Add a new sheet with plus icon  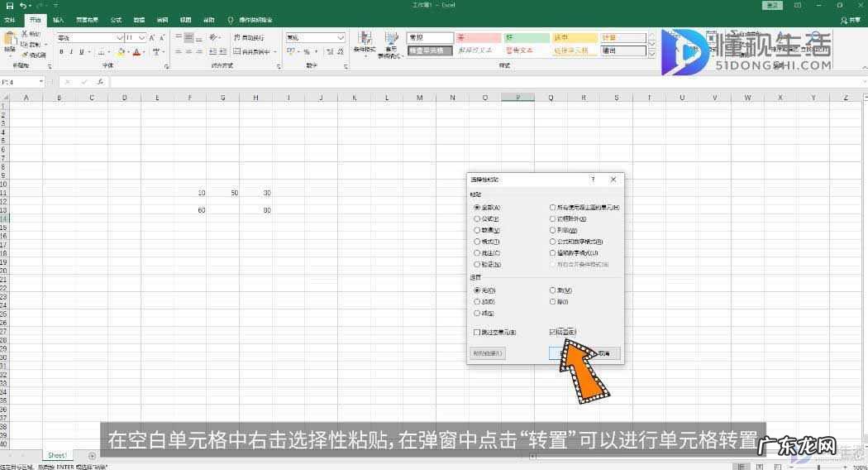click(92, 456)
